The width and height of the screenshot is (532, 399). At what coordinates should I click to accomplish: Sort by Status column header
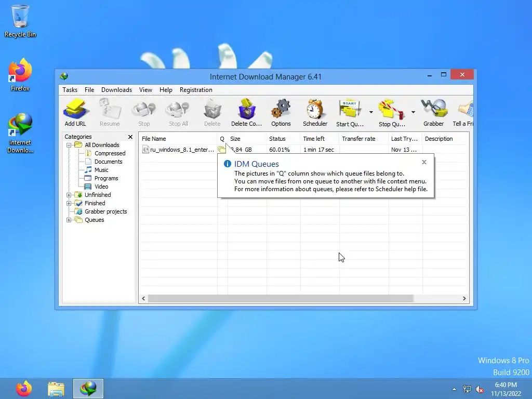coord(283,139)
